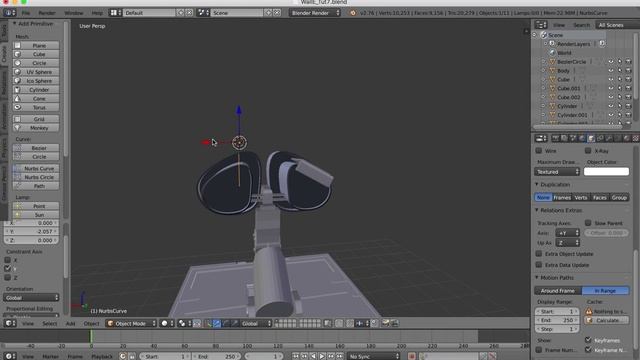Image resolution: width=640 pixels, height=360 pixels.
Task: Open the Texture properties tab icon
Action: point(636,138)
